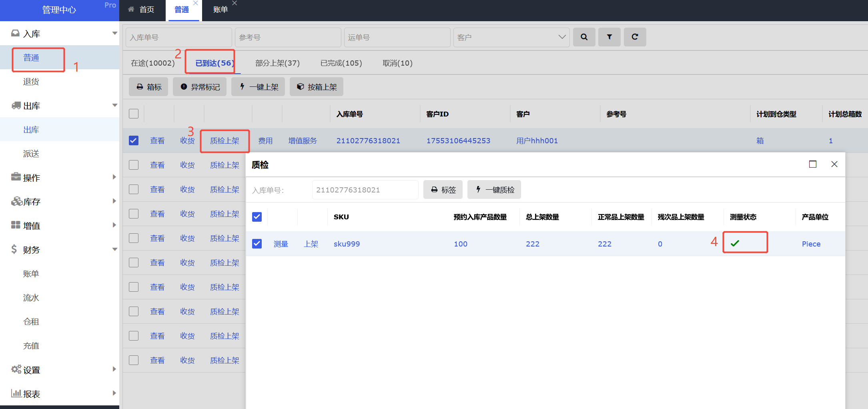Toggle the select-all checkbox in 质检 dialog header
868x409 pixels.
coord(257,217)
